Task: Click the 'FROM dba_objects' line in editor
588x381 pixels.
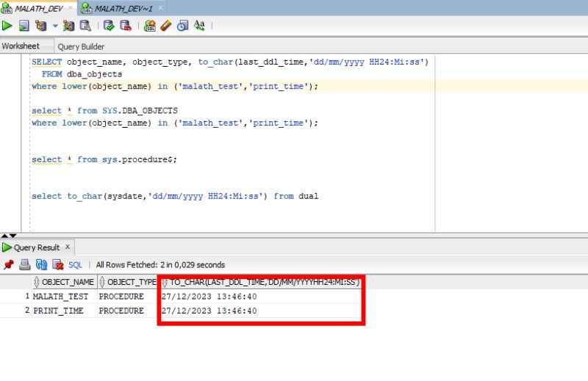Action: [82, 74]
